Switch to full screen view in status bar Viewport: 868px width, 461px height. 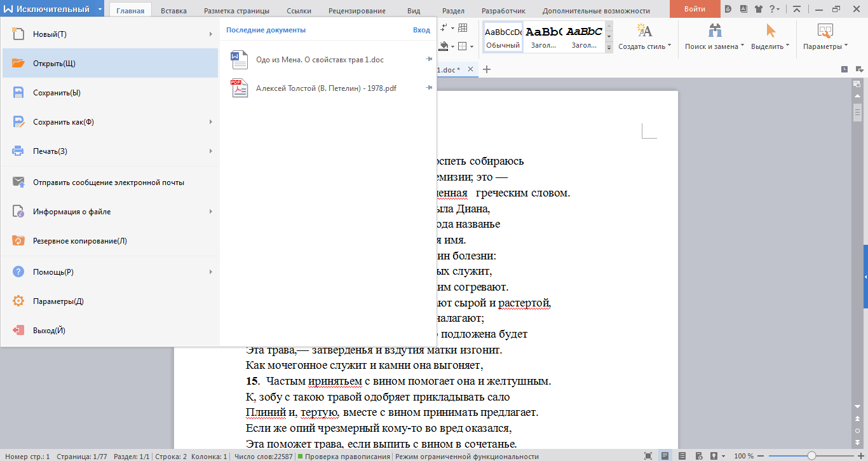point(648,456)
